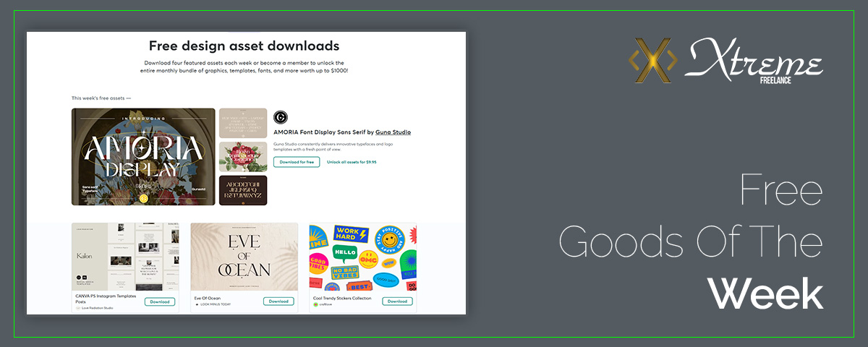Open the Kalon Instagram templates preview image
The height and width of the screenshot is (347, 868).
125,257
